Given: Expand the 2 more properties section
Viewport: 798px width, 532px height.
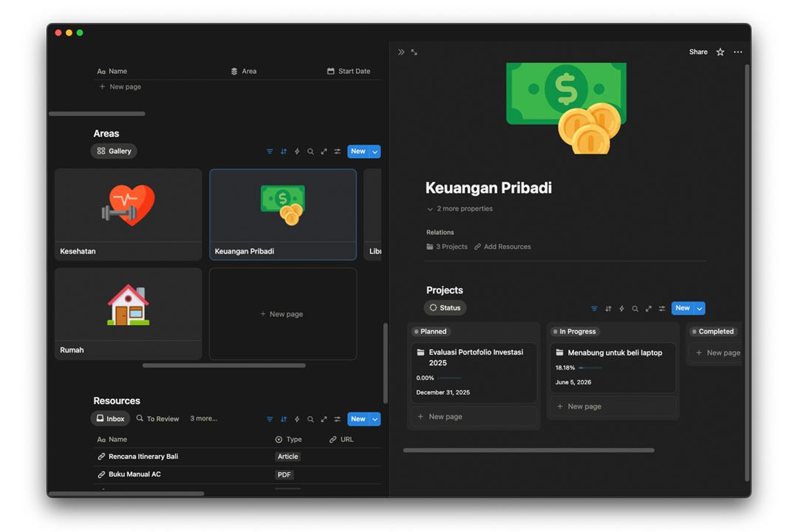Looking at the screenshot, I should point(460,209).
